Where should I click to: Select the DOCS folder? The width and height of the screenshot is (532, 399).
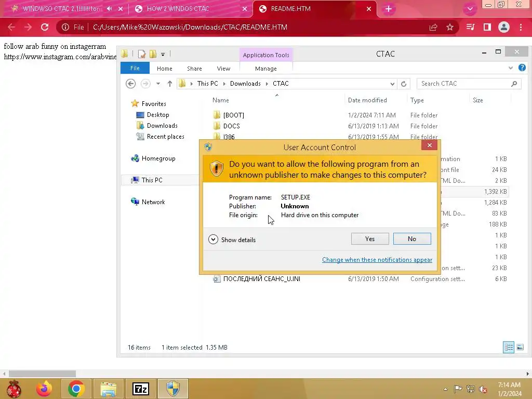[231, 126]
